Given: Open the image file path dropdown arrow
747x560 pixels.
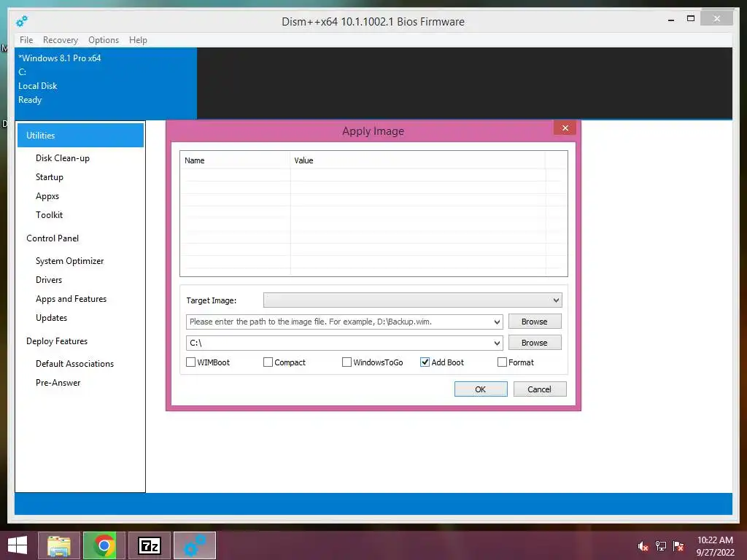Looking at the screenshot, I should tap(497, 322).
